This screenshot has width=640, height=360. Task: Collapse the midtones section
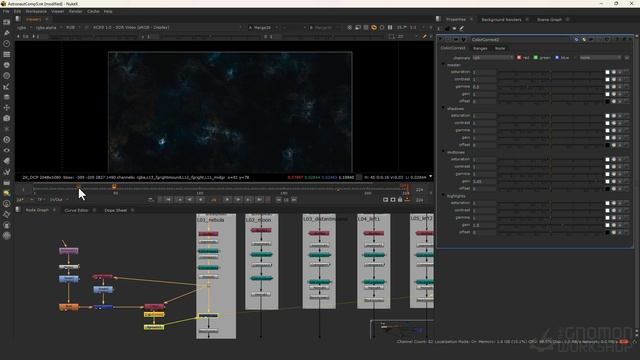click(x=443, y=152)
